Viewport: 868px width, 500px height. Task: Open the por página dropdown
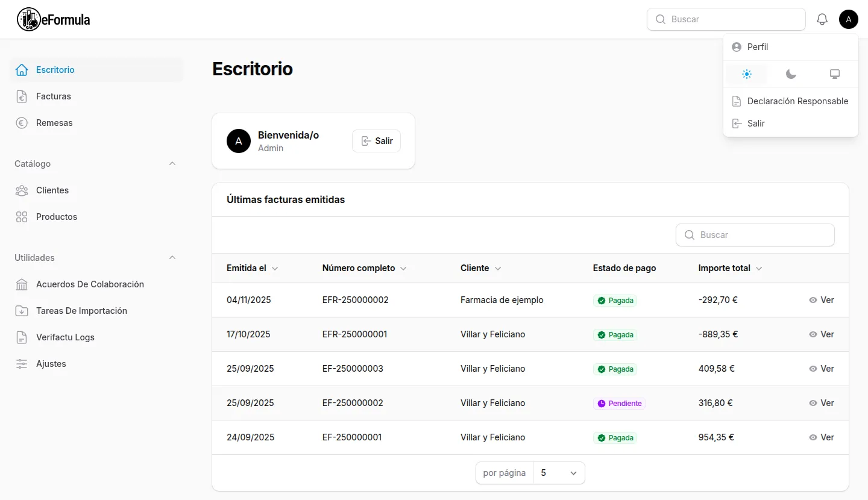(559, 473)
